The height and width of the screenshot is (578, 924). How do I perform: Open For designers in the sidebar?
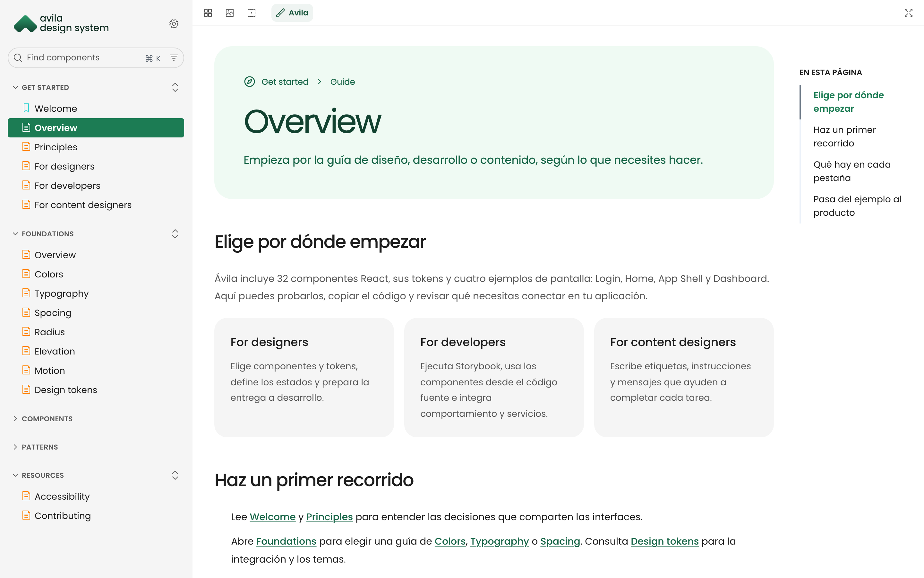click(96, 166)
